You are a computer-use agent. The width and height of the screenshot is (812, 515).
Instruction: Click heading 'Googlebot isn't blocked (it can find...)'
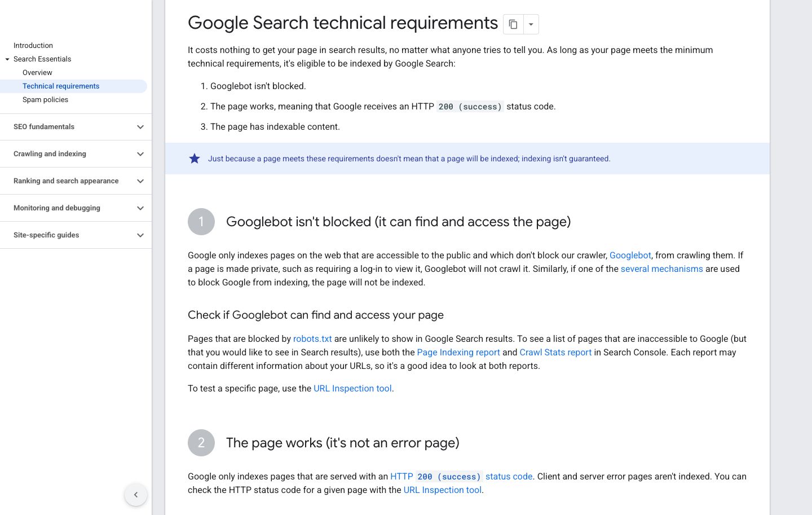(x=398, y=222)
